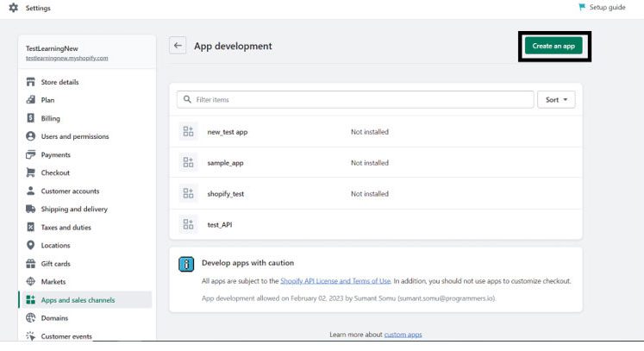Click the new_test app icon

click(188, 132)
